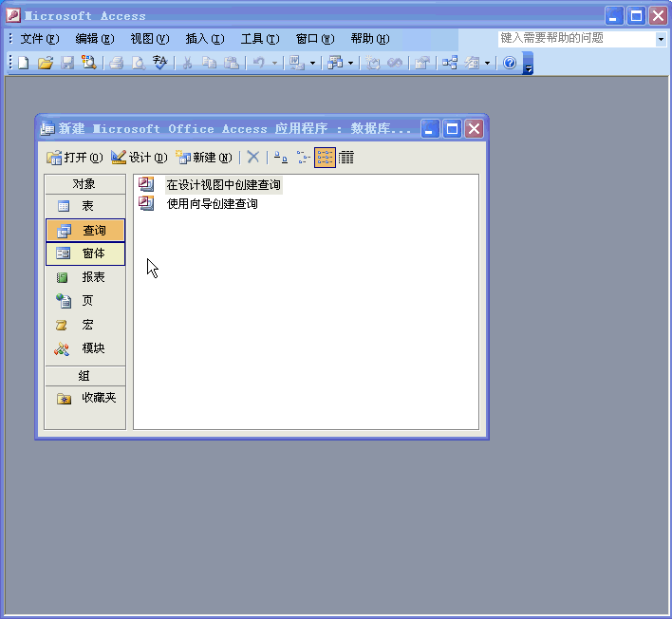This screenshot has width=672, height=619.
Task: Close the database window
Action: (x=474, y=128)
